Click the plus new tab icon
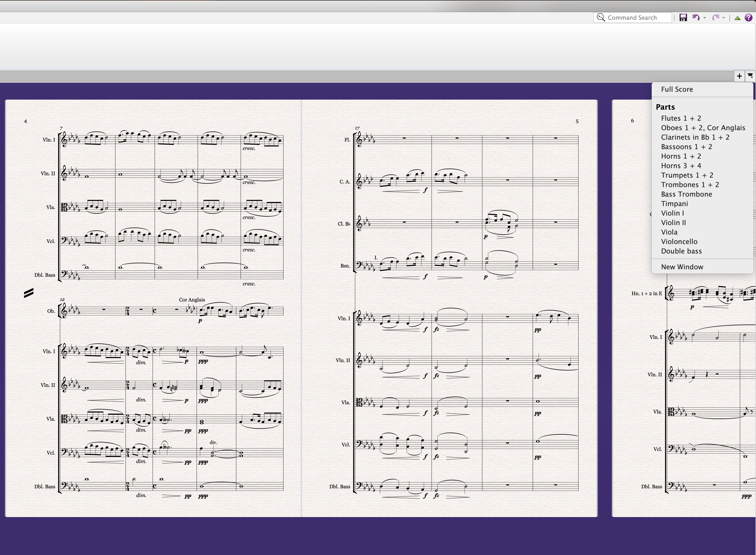Viewport: 756px width, 555px height. 739,76
